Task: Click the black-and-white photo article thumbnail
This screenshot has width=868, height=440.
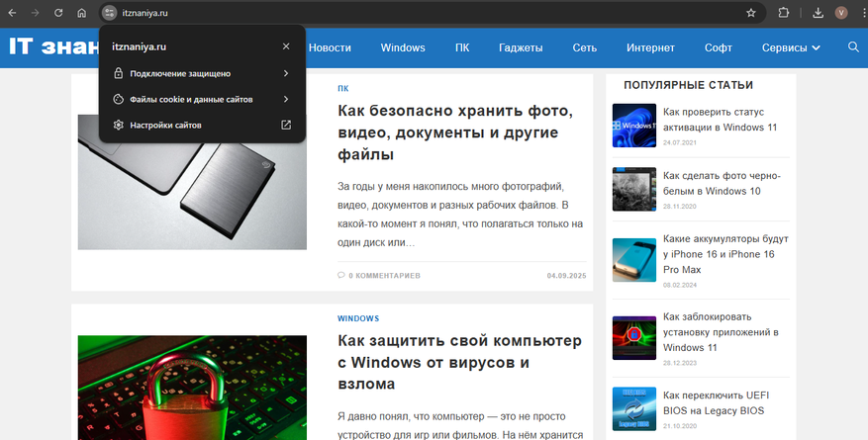Action: coord(634,189)
